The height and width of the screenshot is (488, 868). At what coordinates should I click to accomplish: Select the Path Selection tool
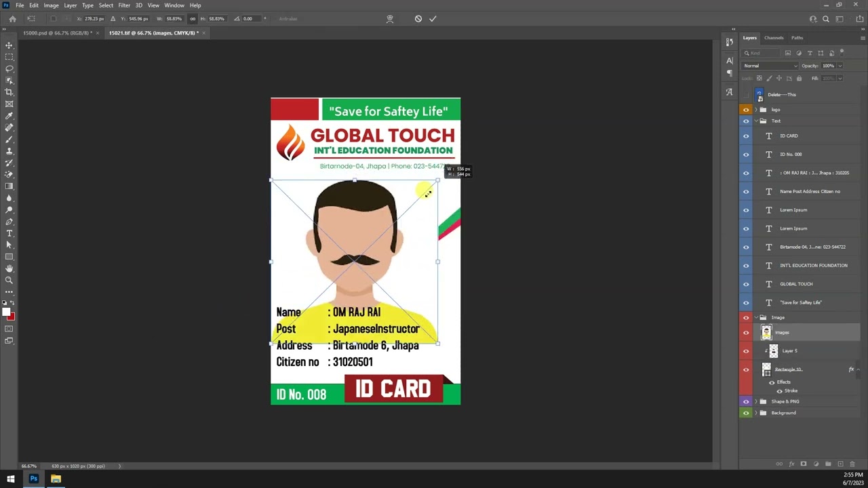point(9,245)
